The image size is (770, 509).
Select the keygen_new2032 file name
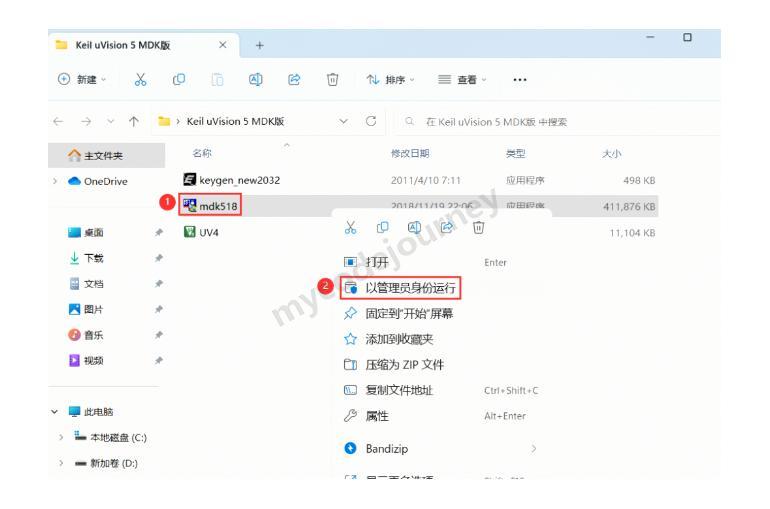(x=240, y=180)
